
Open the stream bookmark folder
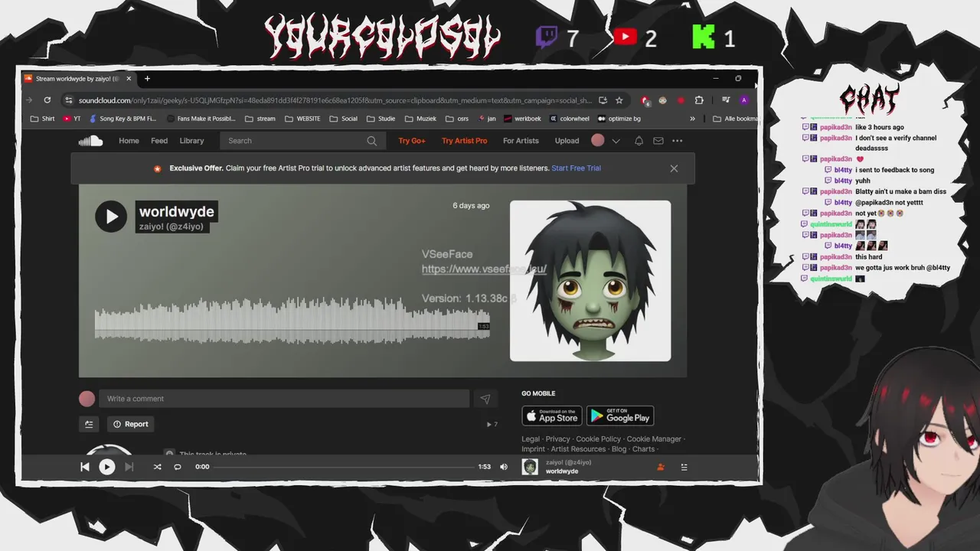pos(260,119)
